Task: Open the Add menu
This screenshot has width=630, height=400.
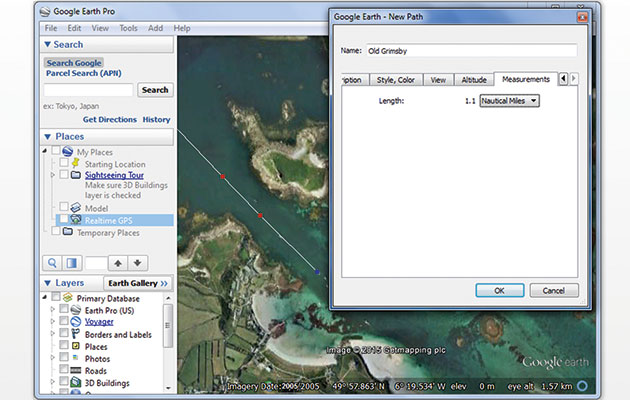Action: point(155,28)
